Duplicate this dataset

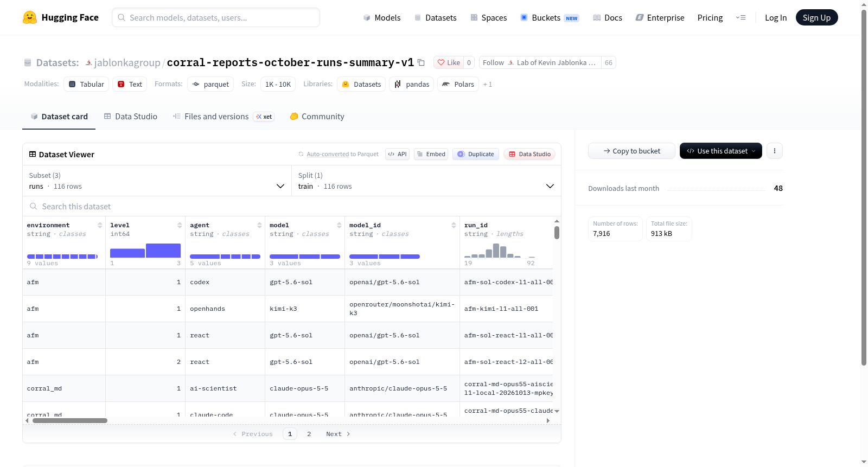[x=476, y=154]
